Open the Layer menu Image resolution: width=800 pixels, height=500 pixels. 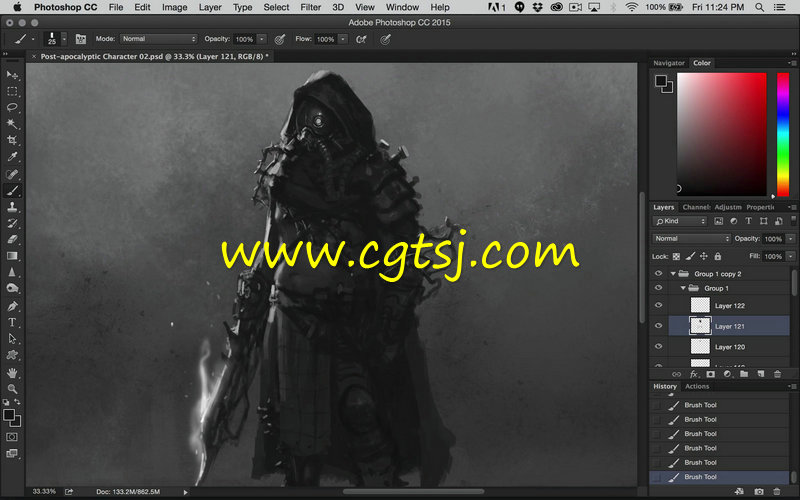[x=210, y=7]
